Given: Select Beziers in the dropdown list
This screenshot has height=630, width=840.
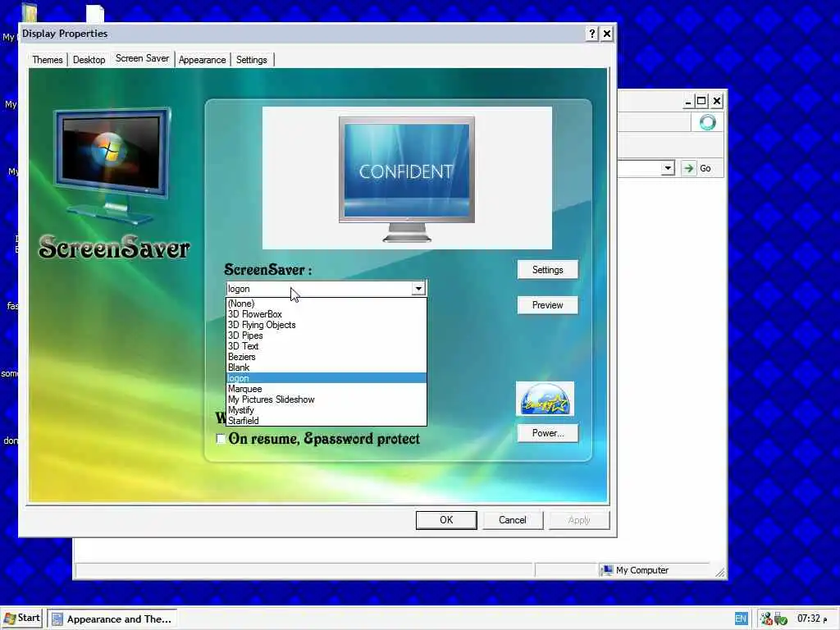Looking at the screenshot, I should coord(326,357).
